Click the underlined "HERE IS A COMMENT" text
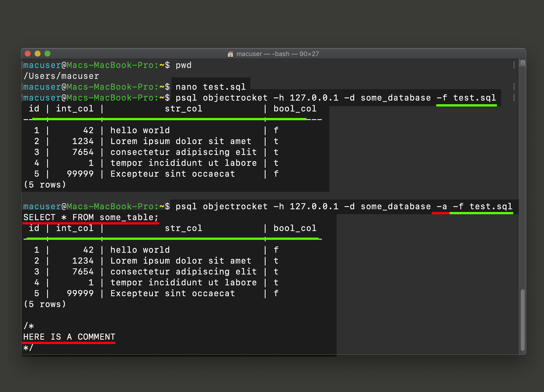This screenshot has height=392, width=544. 68,337
